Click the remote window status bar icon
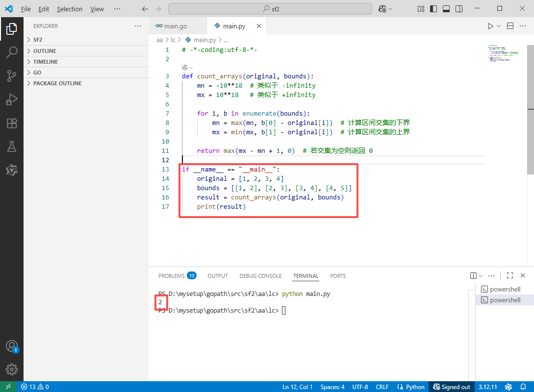The width and height of the screenshot is (534, 392). coord(8,387)
